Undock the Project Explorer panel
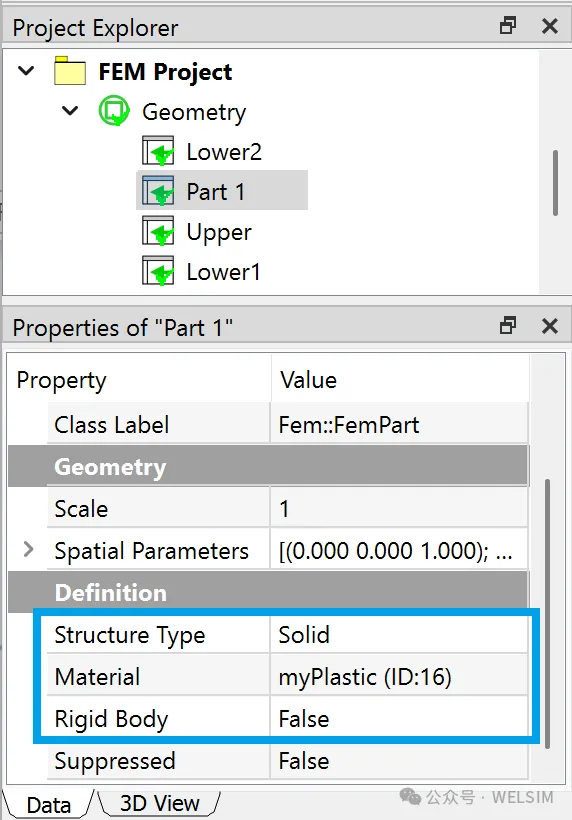Screen dimensions: 572x820 point(508,25)
